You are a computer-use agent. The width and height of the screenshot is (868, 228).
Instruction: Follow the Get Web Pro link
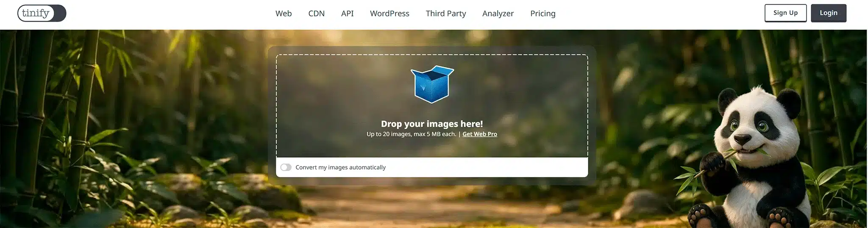[480, 134]
